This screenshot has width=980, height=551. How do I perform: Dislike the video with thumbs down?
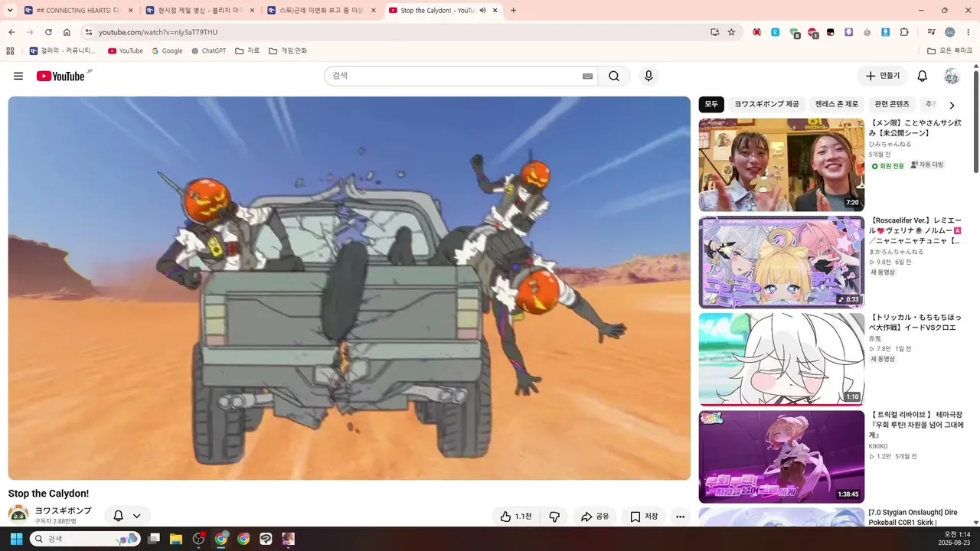(554, 517)
